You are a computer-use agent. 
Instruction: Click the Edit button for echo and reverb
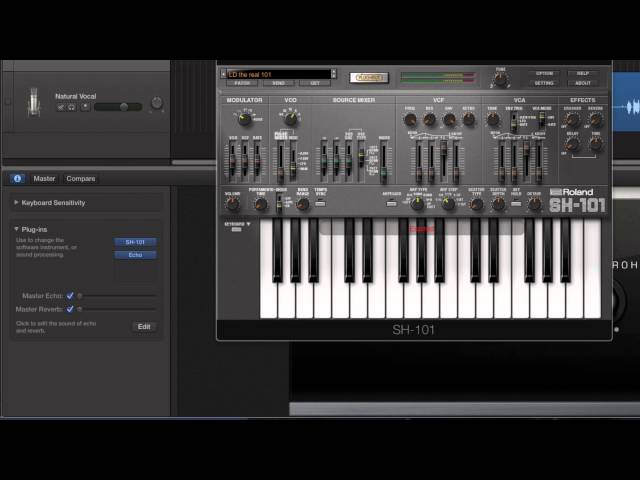144,327
